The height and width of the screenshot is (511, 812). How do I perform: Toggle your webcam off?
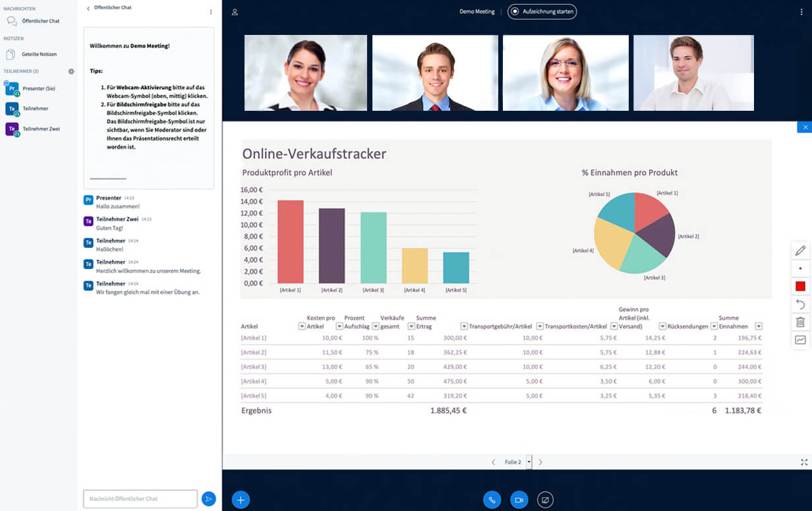[519, 500]
